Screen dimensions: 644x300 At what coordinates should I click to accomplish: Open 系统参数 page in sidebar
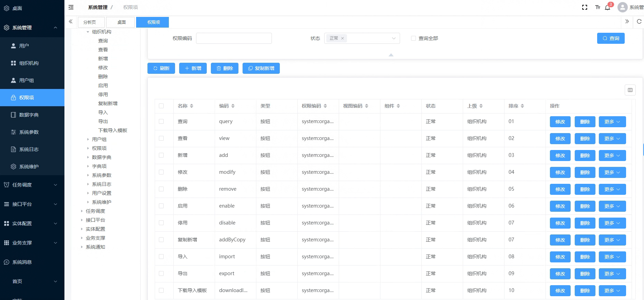(32, 132)
